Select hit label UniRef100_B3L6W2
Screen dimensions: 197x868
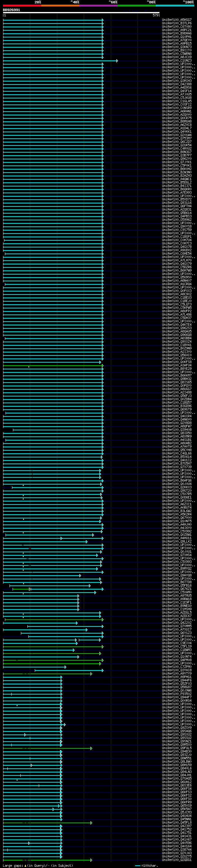tap(177, 511)
